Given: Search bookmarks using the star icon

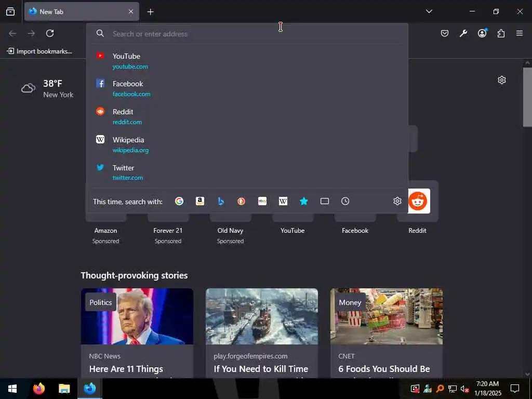Looking at the screenshot, I should click(x=303, y=201).
